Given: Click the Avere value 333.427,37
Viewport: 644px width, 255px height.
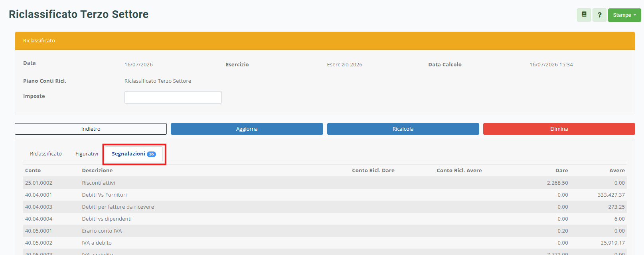Looking at the screenshot, I should tap(611, 195).
